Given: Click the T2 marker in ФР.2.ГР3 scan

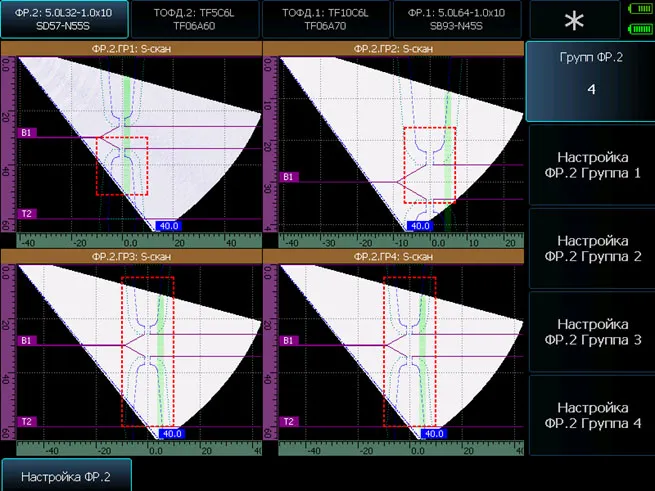Looking at the screenshot, I should pos(27,421).
